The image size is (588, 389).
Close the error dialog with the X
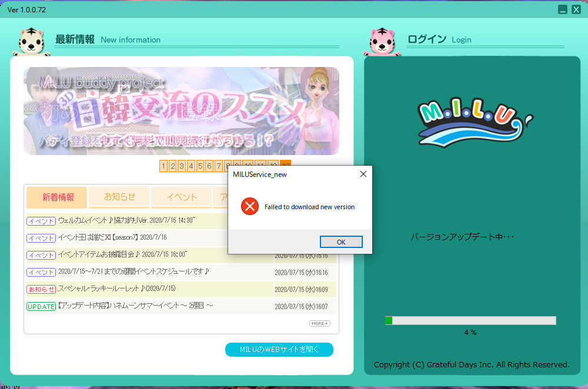pyautogui.click(x=363, y=174)
